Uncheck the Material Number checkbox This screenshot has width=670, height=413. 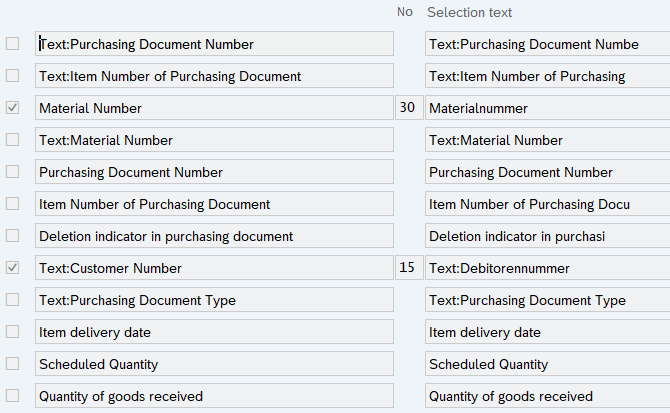(x=12, y=108)
